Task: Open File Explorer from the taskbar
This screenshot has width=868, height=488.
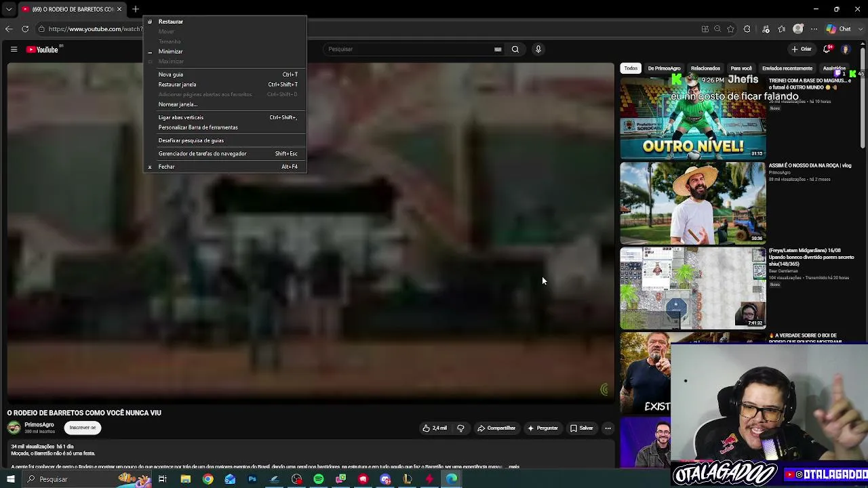Action: tap(185, 479)
